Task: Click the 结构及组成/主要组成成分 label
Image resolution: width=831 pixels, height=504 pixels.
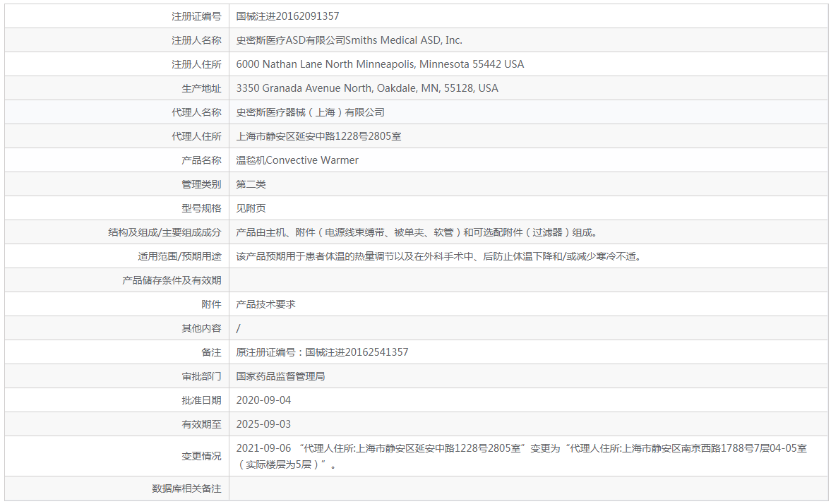Action: pyautogui.click(x=165, y=232)
